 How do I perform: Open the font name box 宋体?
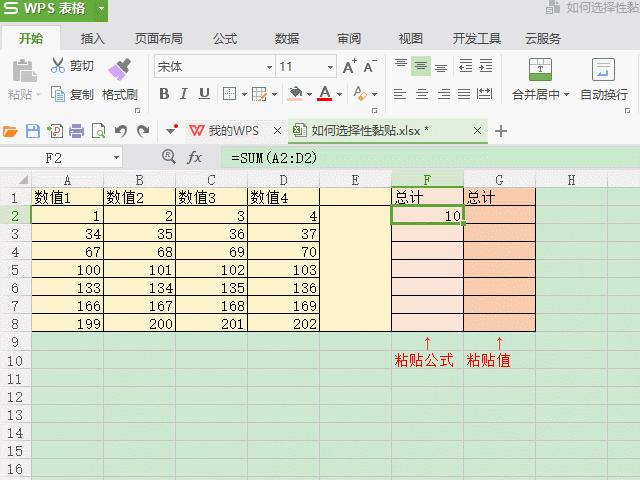(x=215, y=67)
